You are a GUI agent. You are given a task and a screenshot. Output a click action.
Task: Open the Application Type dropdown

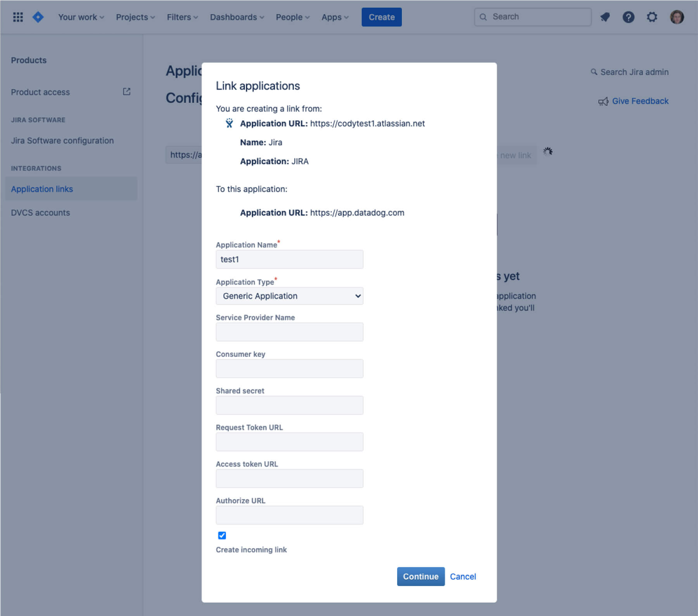pyautogui.click(x=289, y=296)
